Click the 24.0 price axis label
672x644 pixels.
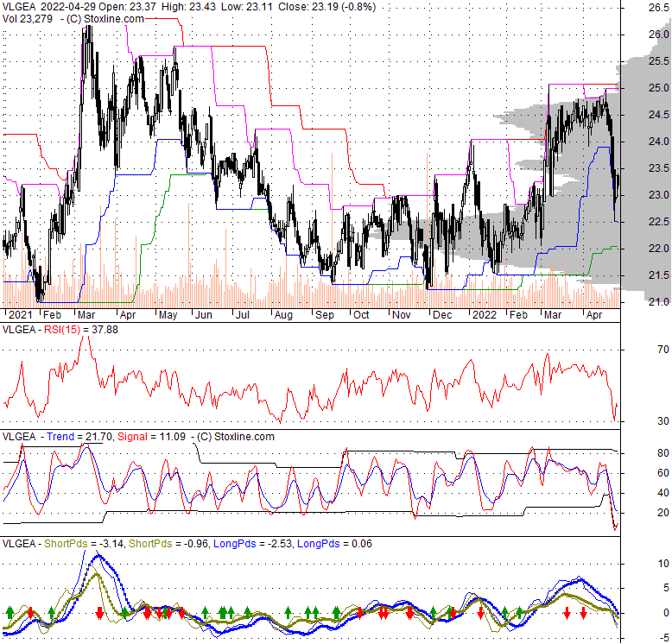659,142
